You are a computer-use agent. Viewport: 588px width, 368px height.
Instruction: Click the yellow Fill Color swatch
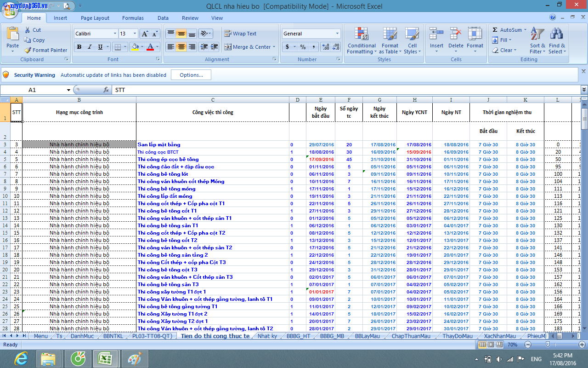coord(135,47)
